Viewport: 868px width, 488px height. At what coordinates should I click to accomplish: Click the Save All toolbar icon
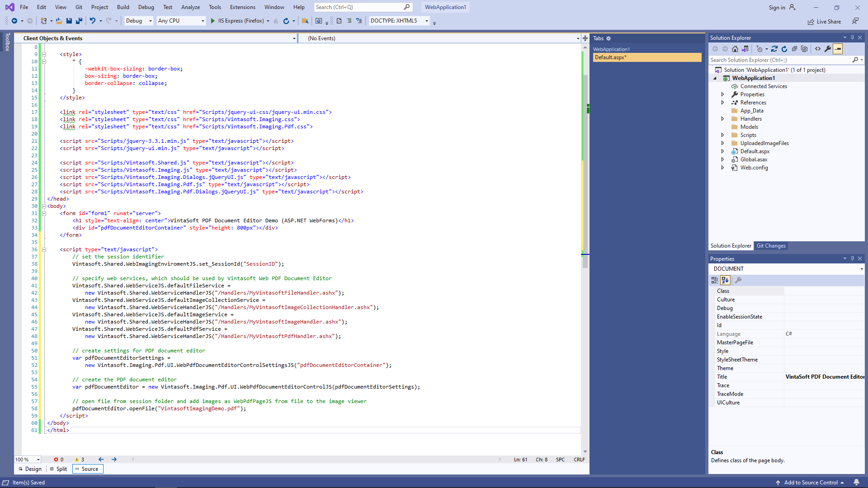point(79,21)
